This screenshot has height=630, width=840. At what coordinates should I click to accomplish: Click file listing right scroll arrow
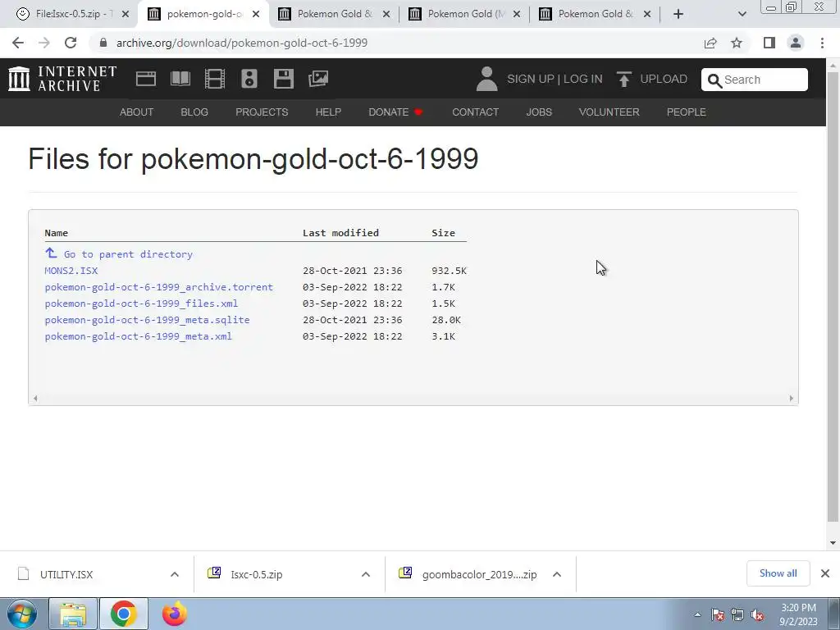point(792,398)
